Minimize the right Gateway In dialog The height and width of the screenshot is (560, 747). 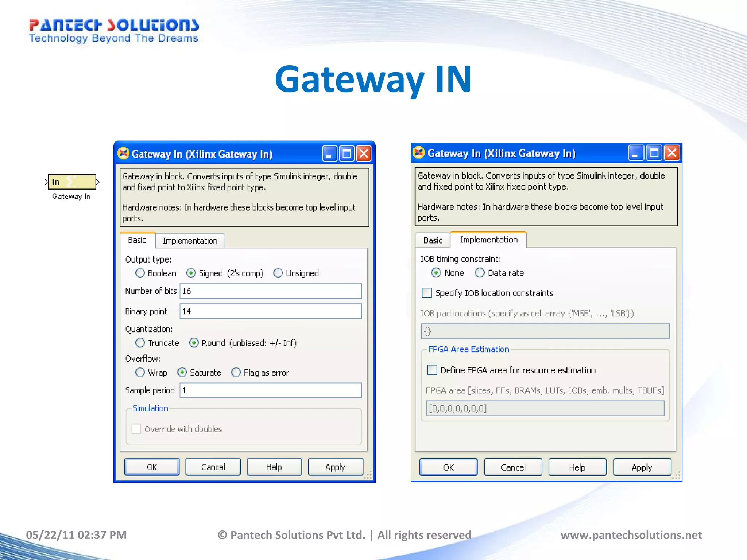coord(635,153)
